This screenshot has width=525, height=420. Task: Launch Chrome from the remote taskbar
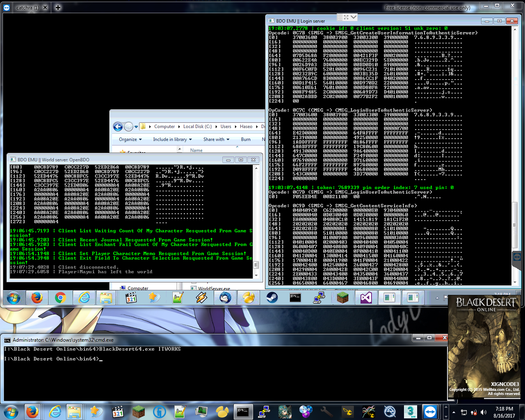pyautogui.click(x=60, y=298)
